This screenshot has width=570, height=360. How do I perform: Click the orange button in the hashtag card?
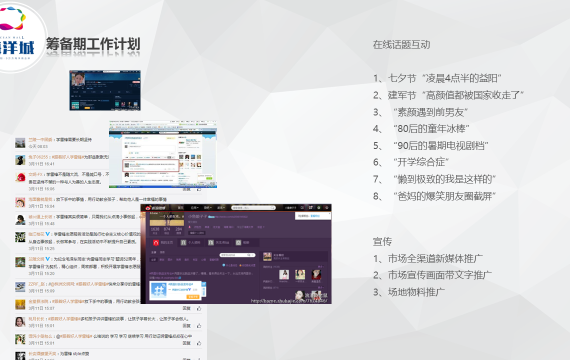193,297
